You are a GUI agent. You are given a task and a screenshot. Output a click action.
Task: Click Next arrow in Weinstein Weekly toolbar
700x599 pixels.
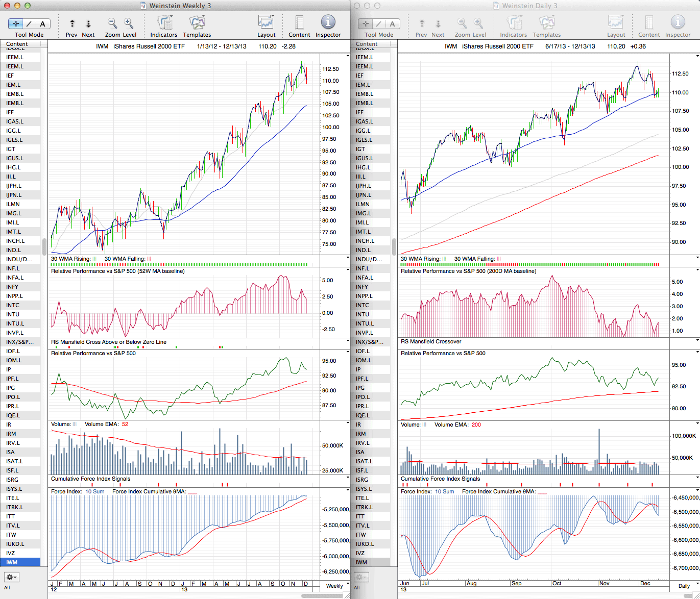coord(88,23)
